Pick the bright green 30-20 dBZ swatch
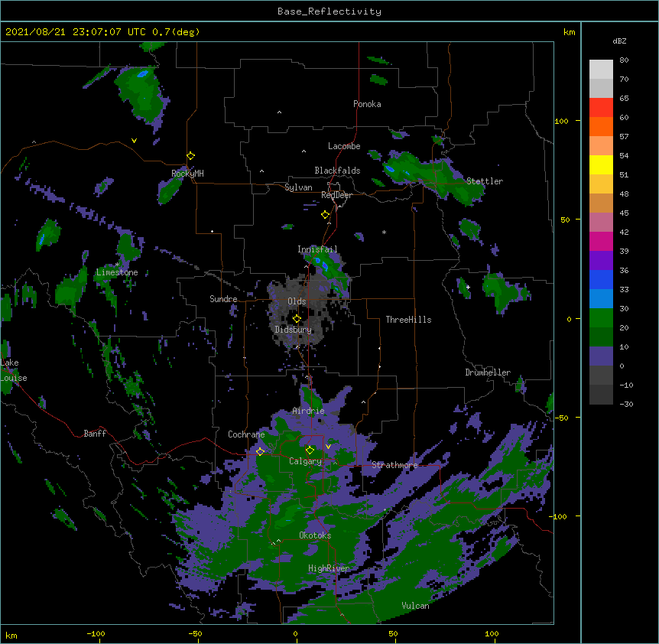This screenshot has width=659, height=644. [601, 318]
